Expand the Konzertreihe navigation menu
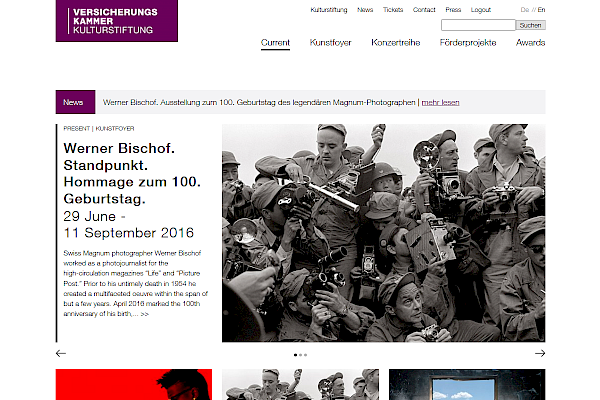Viewport: 600px width, 400px height. (x=395, y=43)
